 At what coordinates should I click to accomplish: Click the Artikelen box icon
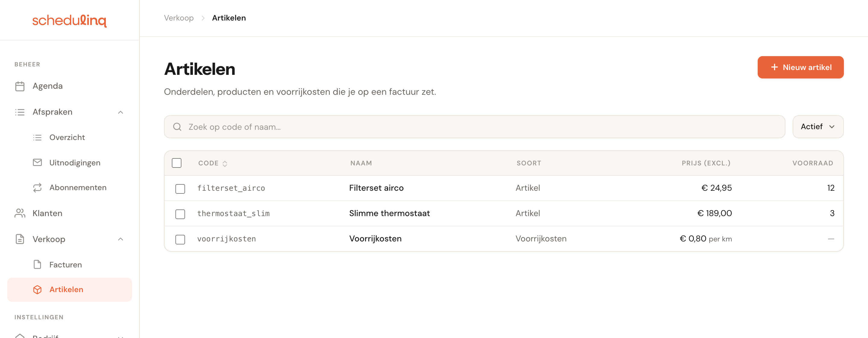tap(37, 289)
